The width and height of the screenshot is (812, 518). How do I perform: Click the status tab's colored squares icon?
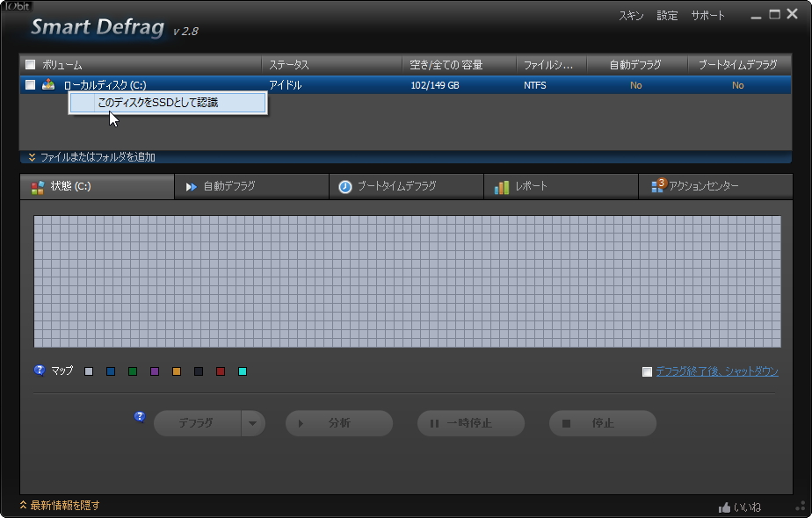38,187
